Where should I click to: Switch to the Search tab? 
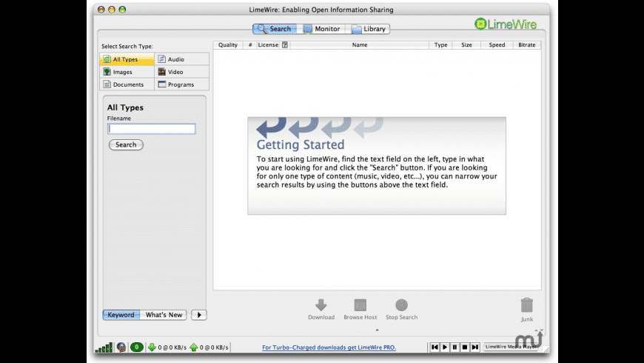tap(275, 29)
